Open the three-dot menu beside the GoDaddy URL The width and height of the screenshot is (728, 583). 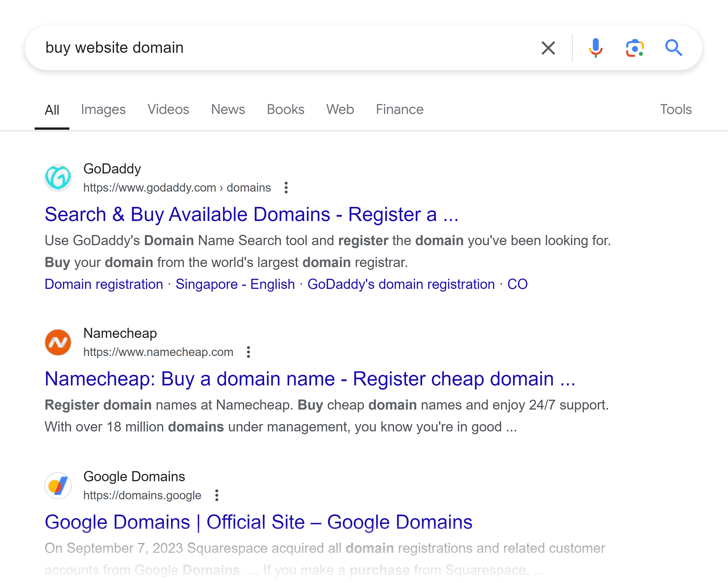tap(286, 187)
